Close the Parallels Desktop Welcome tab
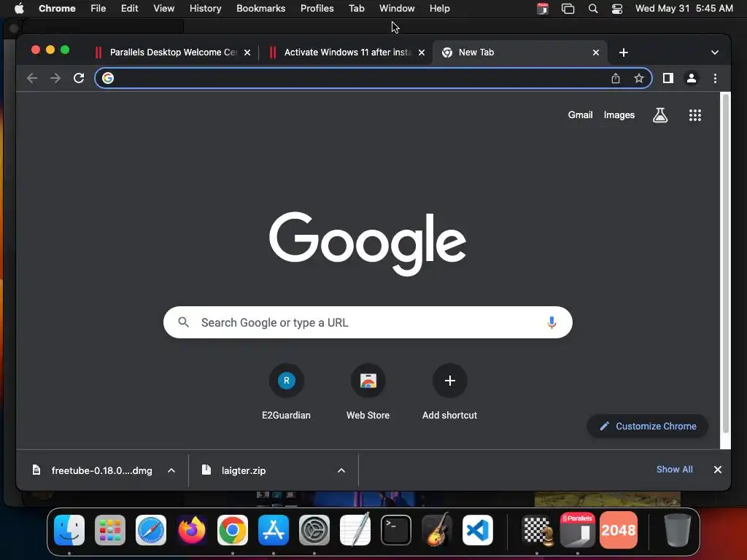This screenshot has height=560, width=747. click(x=247, y=52)
